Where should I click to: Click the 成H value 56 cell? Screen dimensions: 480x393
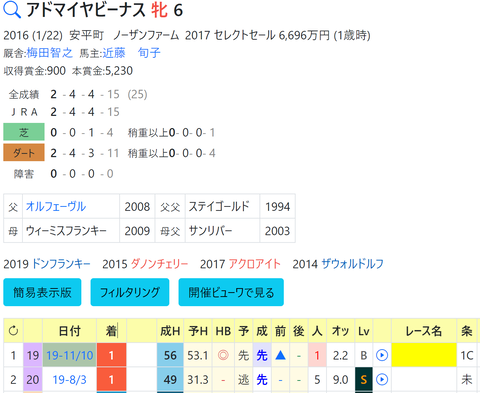click(170, 355)
